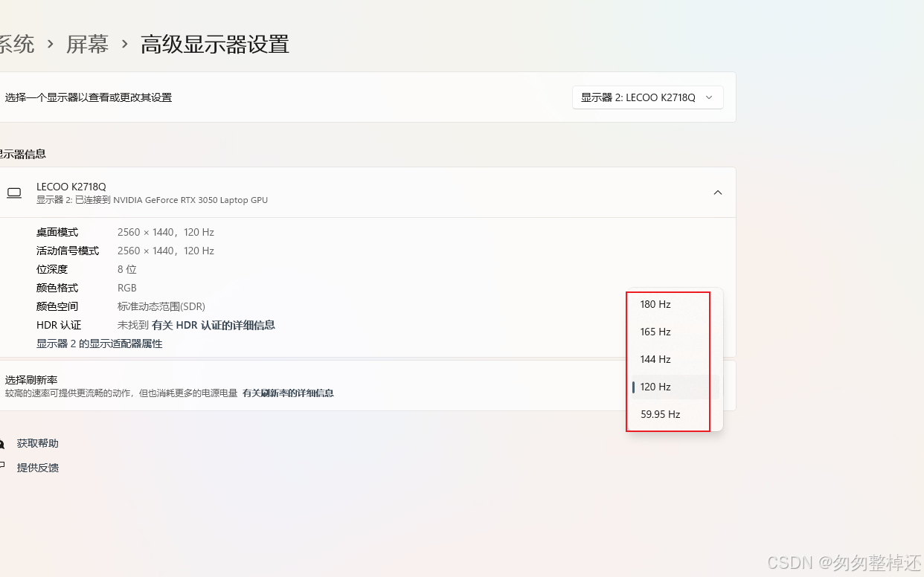Image resolution: width=924 pixels, height=577 pixels.
Task: Click the 活动信号模式 label
Action: point(68,251)
